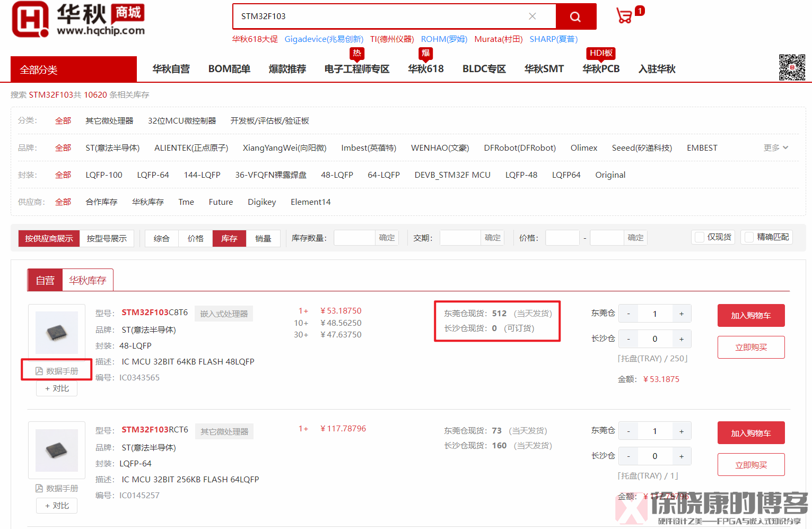Decrease 长沙仓 quantity for STM32F103C8T6
The image size is (812, 529).
(628, 339)
